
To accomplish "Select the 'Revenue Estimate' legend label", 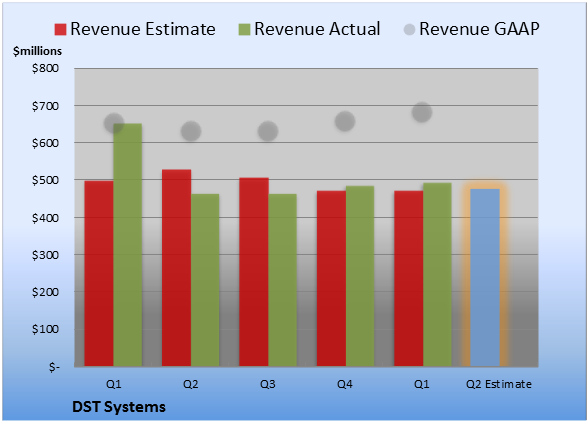I will pos(143,29).
